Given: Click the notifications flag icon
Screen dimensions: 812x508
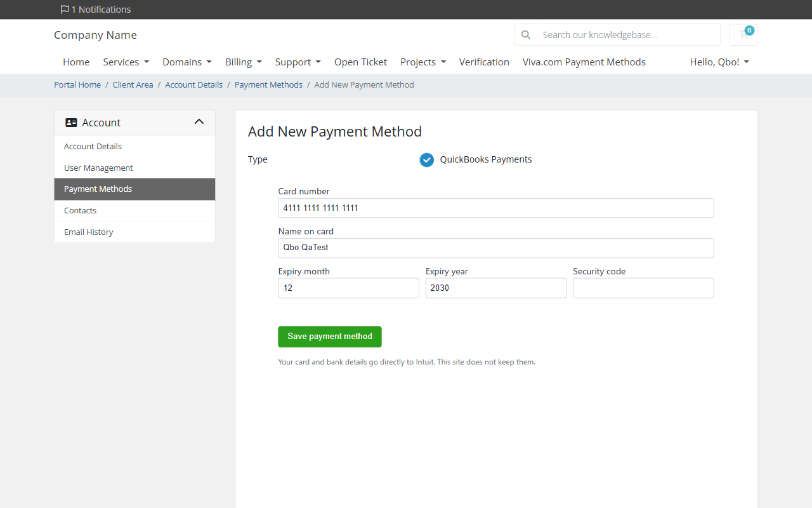Looking at the screenshot, I should click(x=65, y=10).
